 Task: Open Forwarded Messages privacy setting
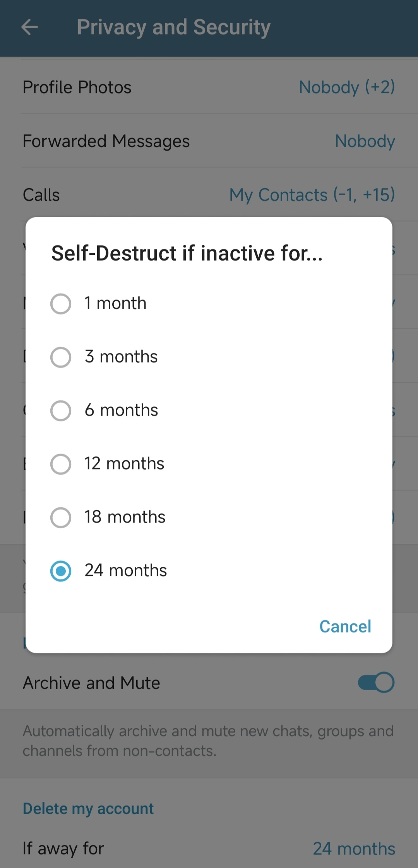point(106,141)
